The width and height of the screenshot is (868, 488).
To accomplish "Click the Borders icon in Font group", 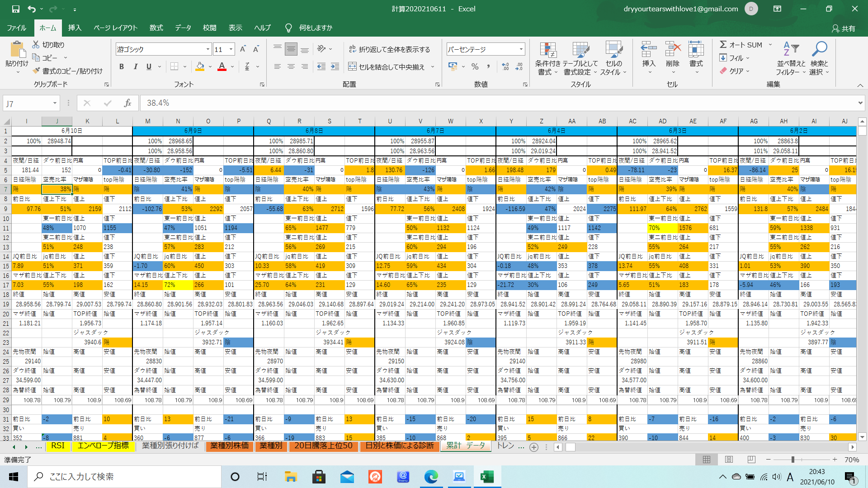I will 174,67.
